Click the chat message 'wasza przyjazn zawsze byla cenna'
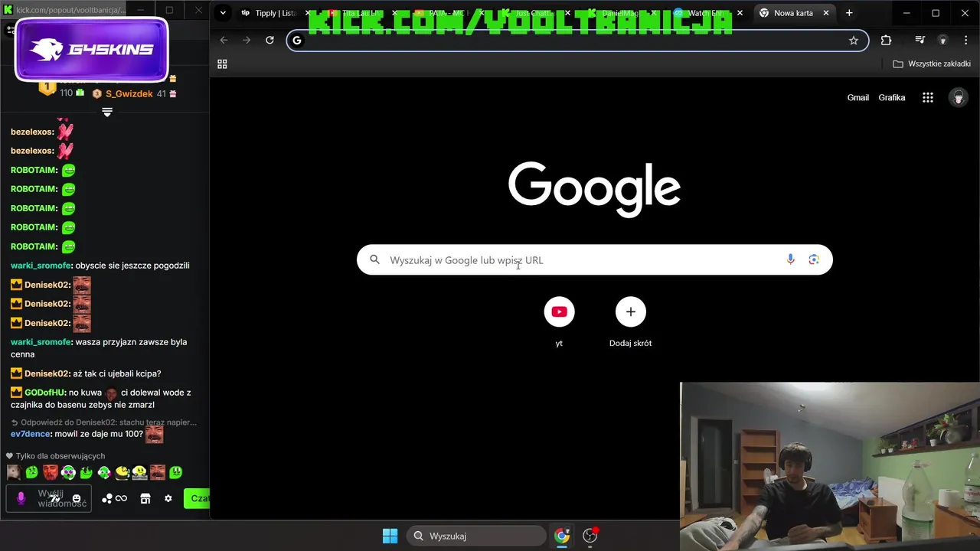This screenshot has height=551, width=980. 99,348
